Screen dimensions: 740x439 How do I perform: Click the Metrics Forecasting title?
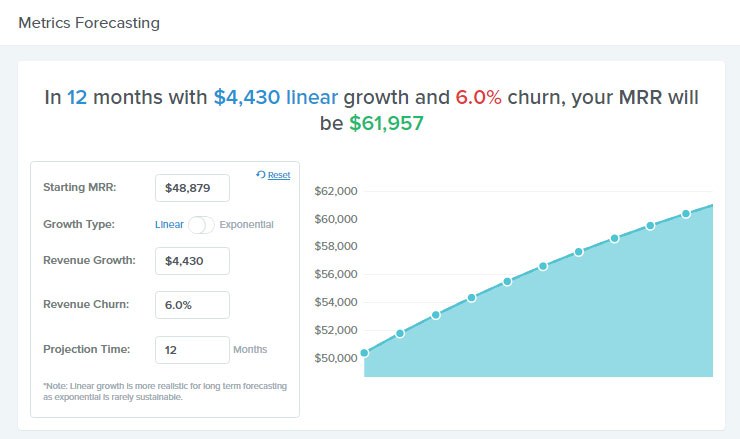click(x=89, y=23)
